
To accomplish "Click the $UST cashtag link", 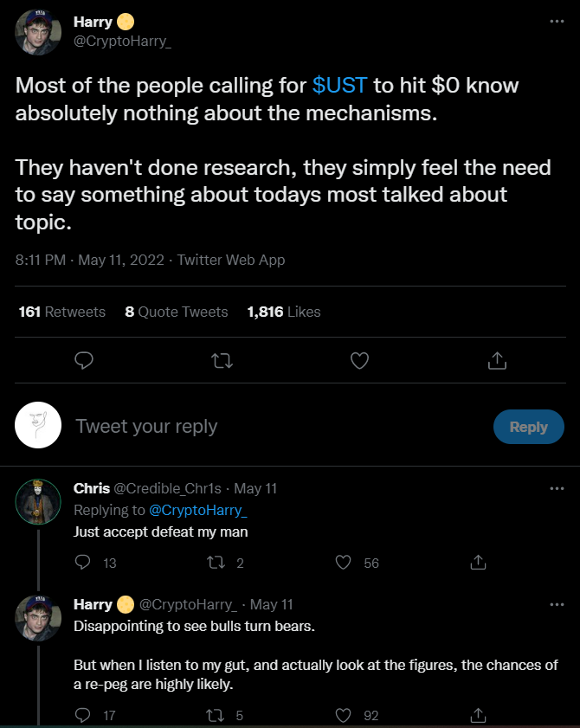I will (x=339, y=86).
